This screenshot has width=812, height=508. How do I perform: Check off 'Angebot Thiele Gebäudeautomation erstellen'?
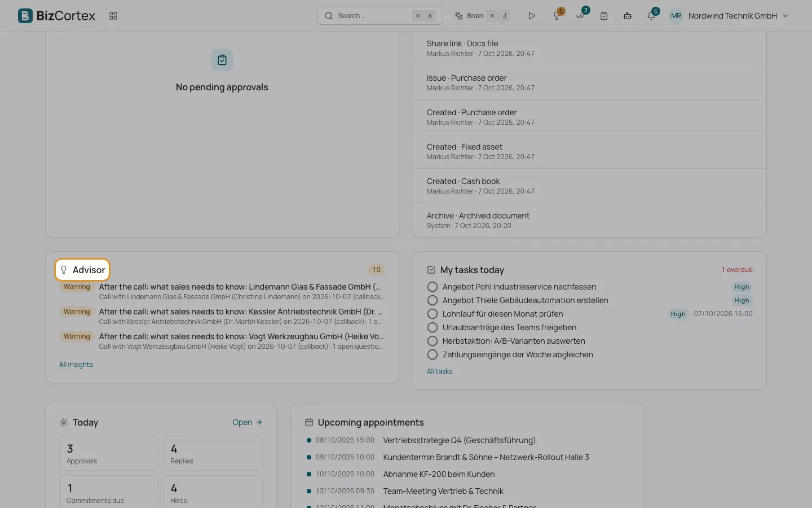[433, 300]
